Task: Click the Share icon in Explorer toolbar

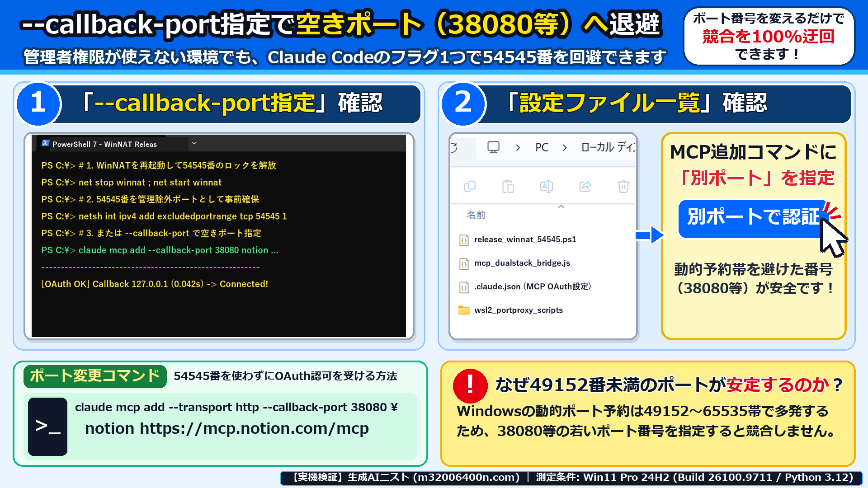Action: click(585, 186)
